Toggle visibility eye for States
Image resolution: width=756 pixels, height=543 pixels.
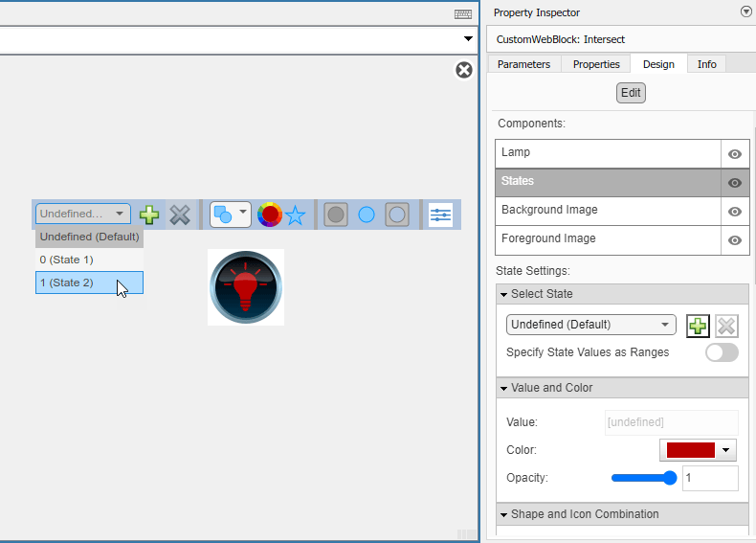[x=735, y=183]
